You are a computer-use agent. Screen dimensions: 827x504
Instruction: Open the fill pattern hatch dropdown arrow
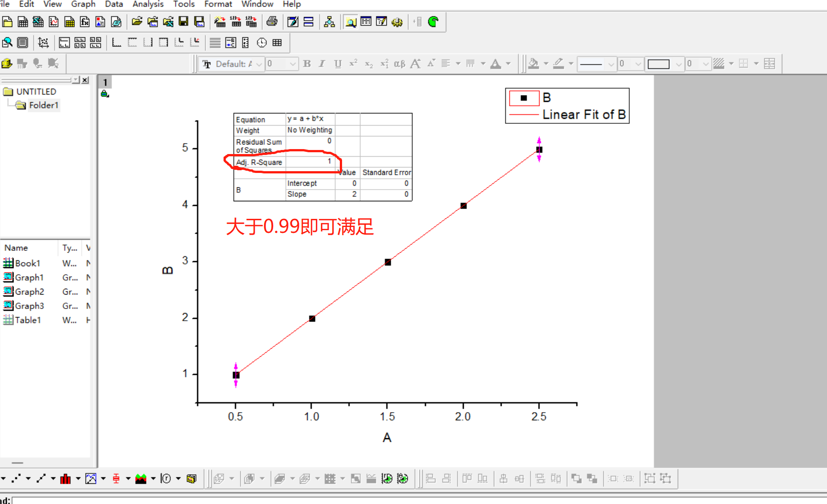[x=731, y=64]
